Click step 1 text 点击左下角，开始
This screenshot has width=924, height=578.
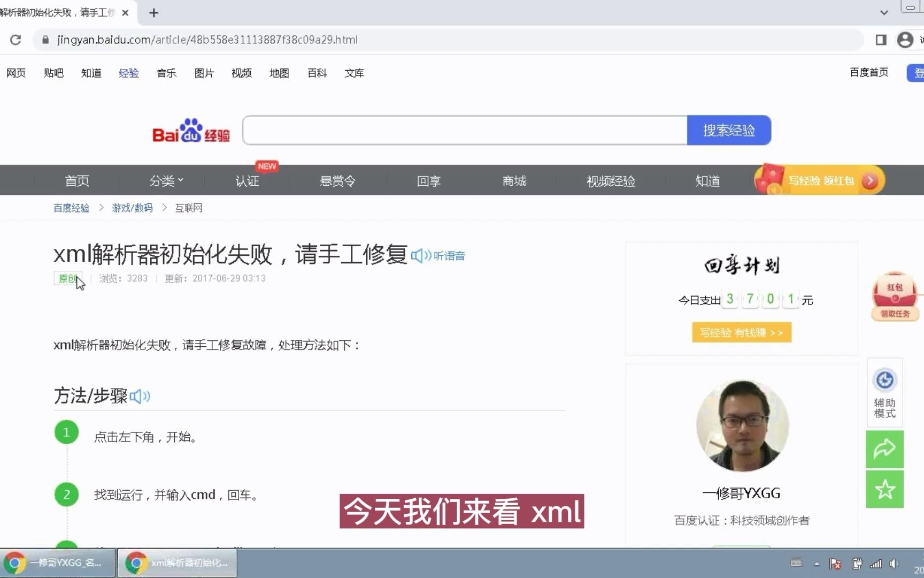(x=146, y=437)
